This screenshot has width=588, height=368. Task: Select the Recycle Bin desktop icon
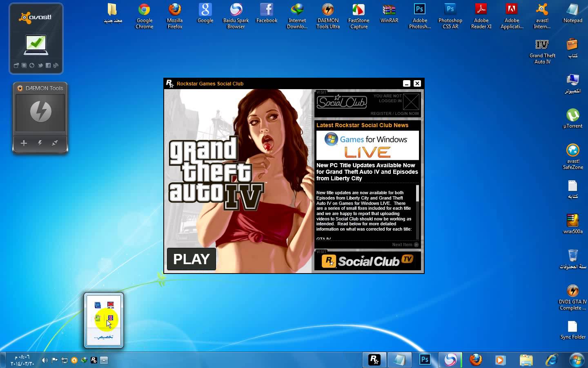(x=573, y=259)
